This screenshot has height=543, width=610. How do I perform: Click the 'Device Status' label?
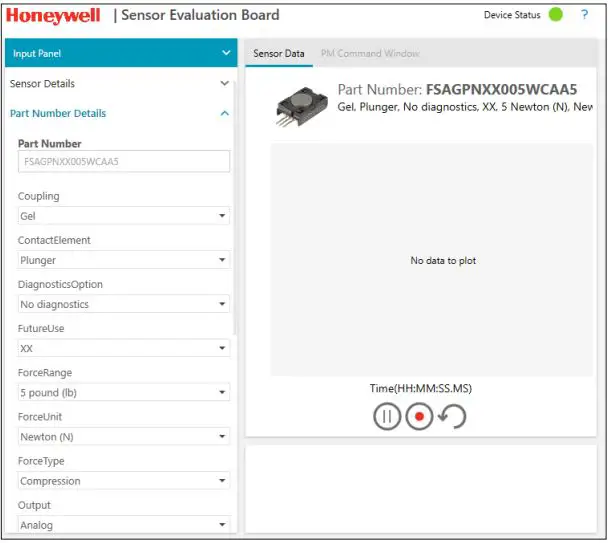(x=512, y=15)
